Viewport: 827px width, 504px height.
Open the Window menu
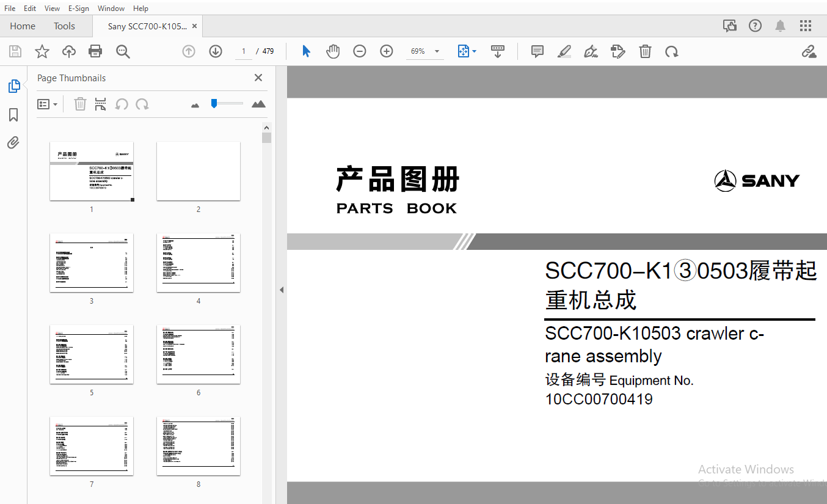(111, 9)
